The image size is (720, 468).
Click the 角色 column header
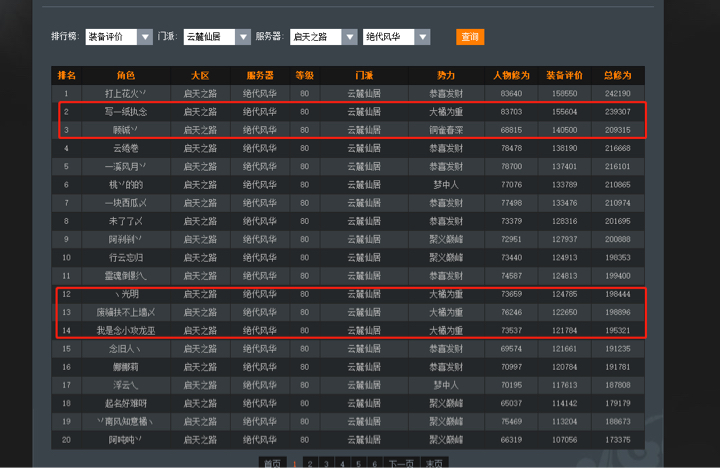pos(125,75)
